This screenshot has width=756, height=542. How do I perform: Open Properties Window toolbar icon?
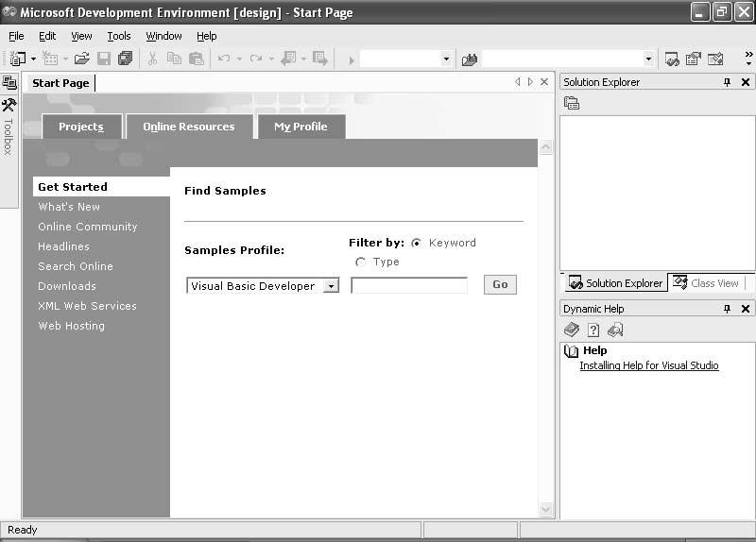pos(694,59)
